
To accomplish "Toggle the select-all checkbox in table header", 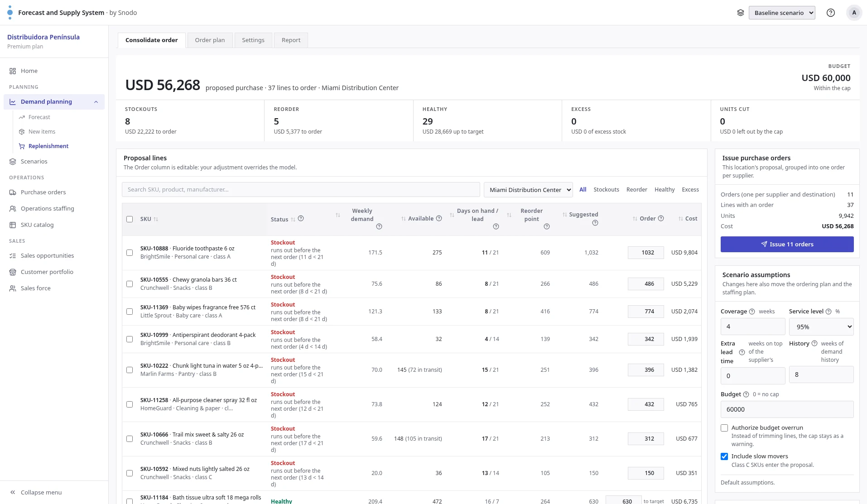I will 130,219.
